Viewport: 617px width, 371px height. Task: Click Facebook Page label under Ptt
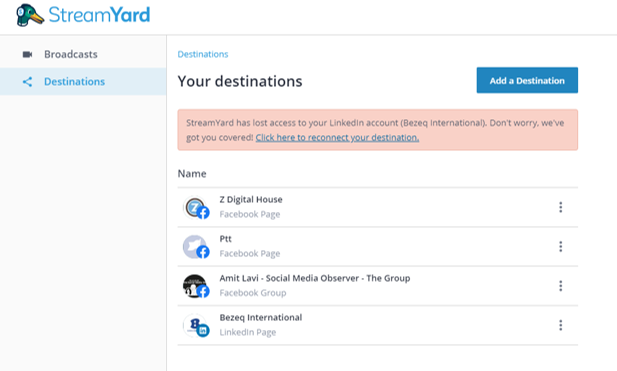(x=249, y=253)
